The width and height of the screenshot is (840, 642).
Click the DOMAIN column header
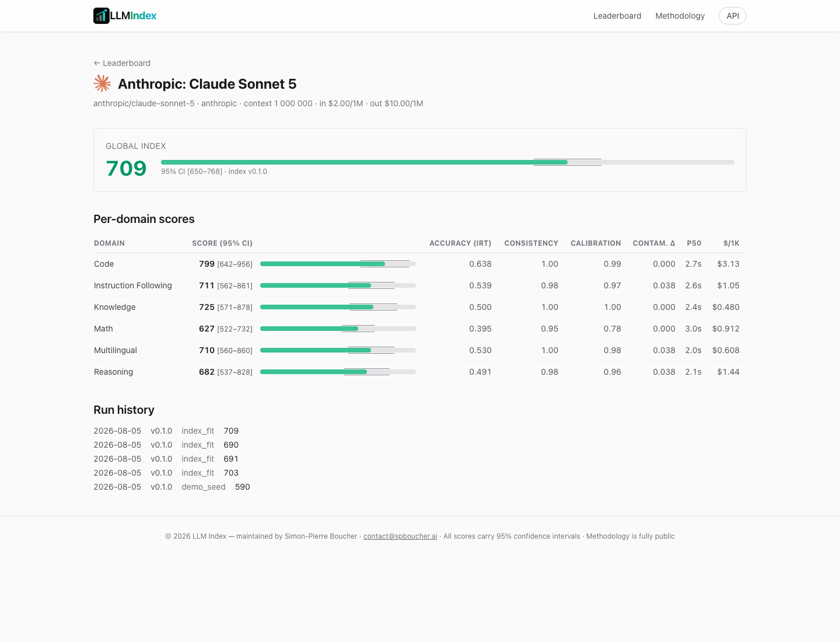tap(109, 243)
